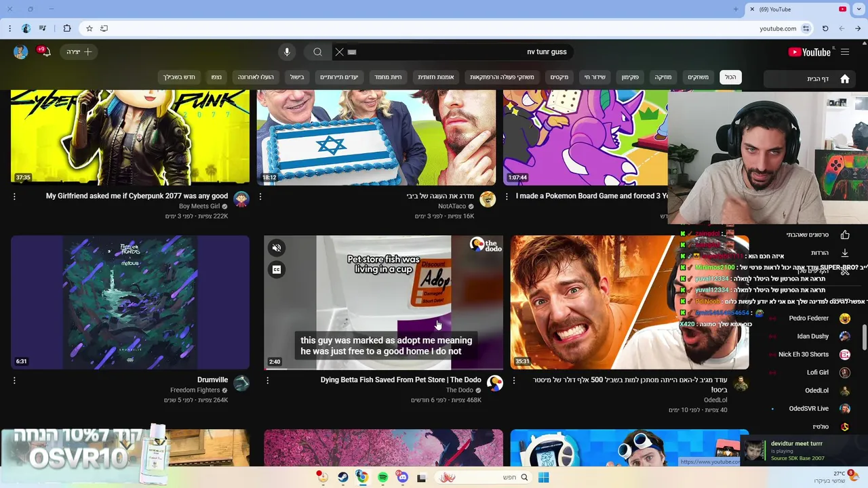Image resolution: width=868 pixels, height=488 pixels.
Task: Open Freedom Fighters channel link
Action: pyautogui.click(x=195, y=390)
